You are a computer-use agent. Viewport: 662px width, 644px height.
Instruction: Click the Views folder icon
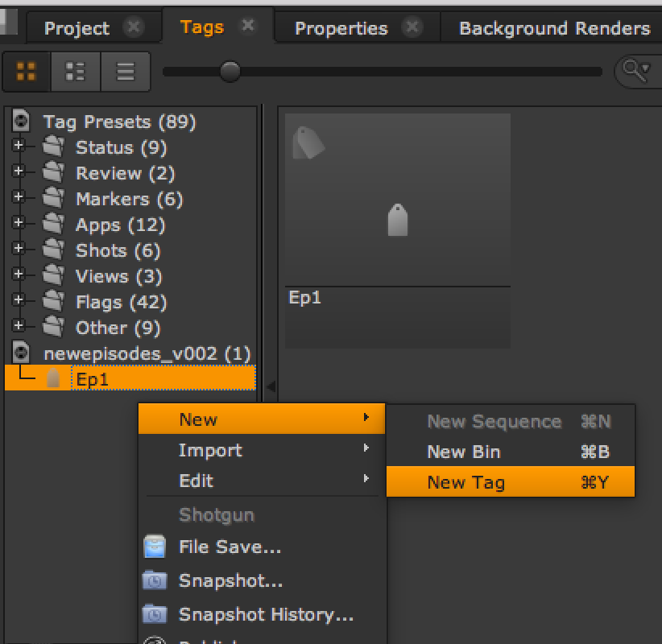click(x=54, y=275)
